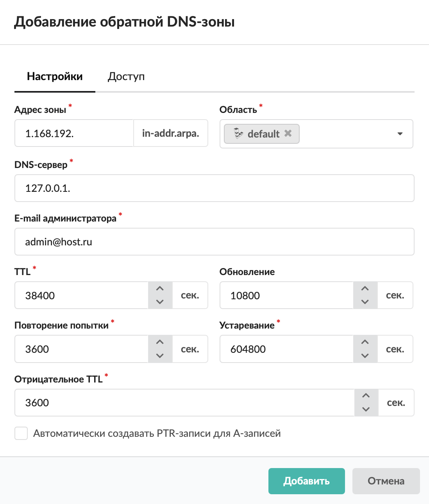429x504 pixels.
Task: Increase Обновление value with the up arrow
Action: (365, 289)
